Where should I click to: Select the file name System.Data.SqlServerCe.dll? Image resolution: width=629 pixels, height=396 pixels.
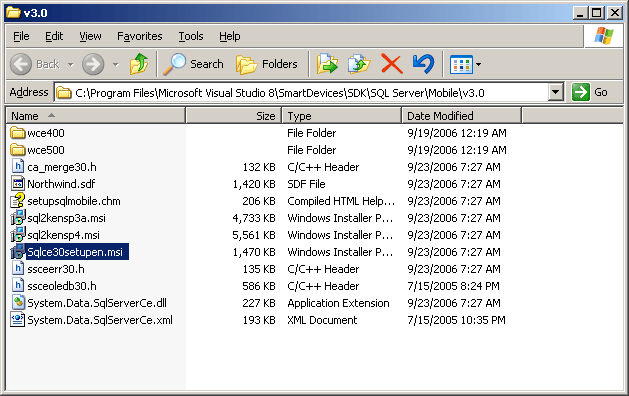pyautogui.click(x=97, y=303)
